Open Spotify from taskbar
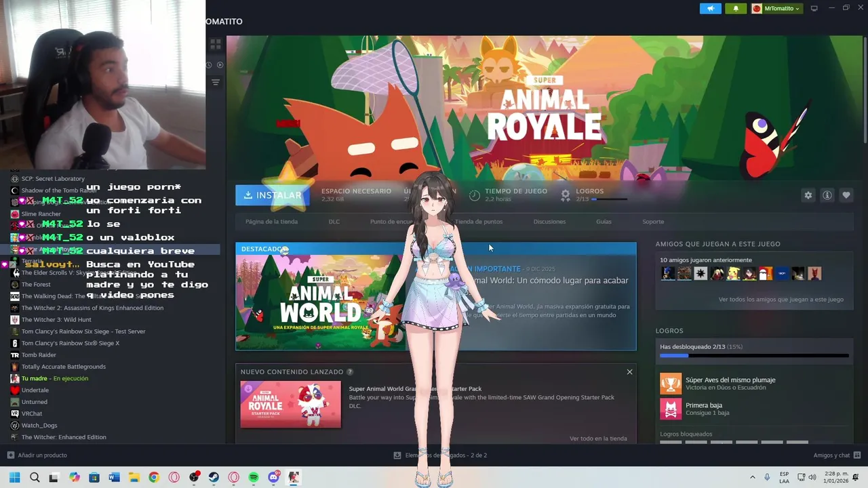 point(254,477)
